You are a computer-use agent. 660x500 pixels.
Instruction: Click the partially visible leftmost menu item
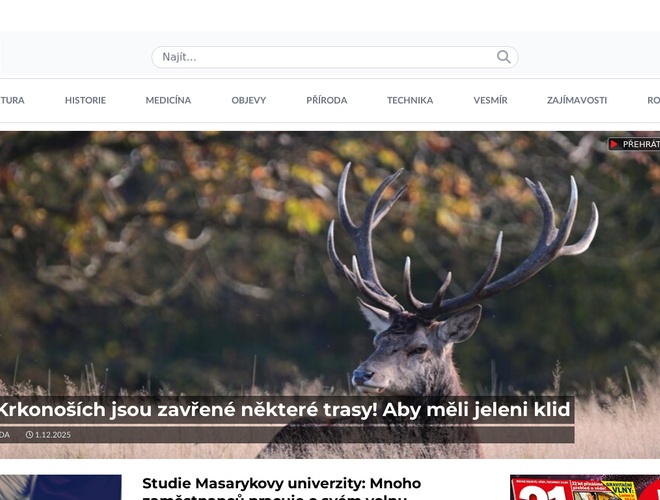[x=12, y=100]
